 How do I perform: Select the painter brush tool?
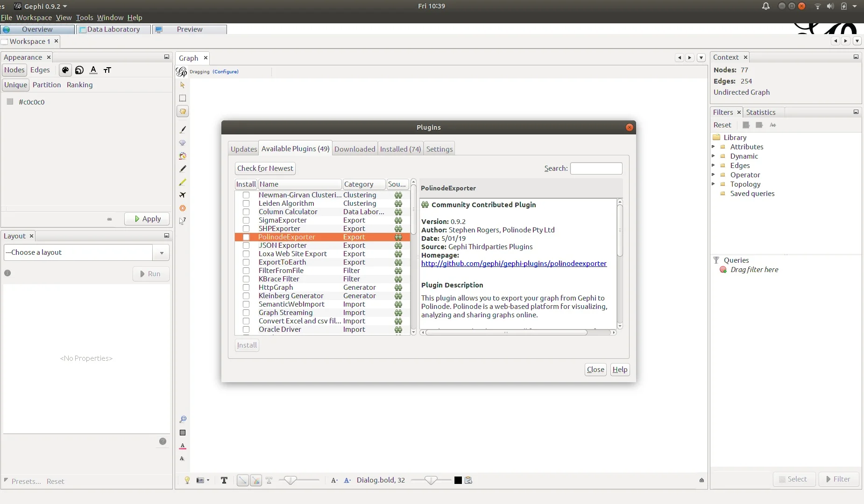[183, 129]
